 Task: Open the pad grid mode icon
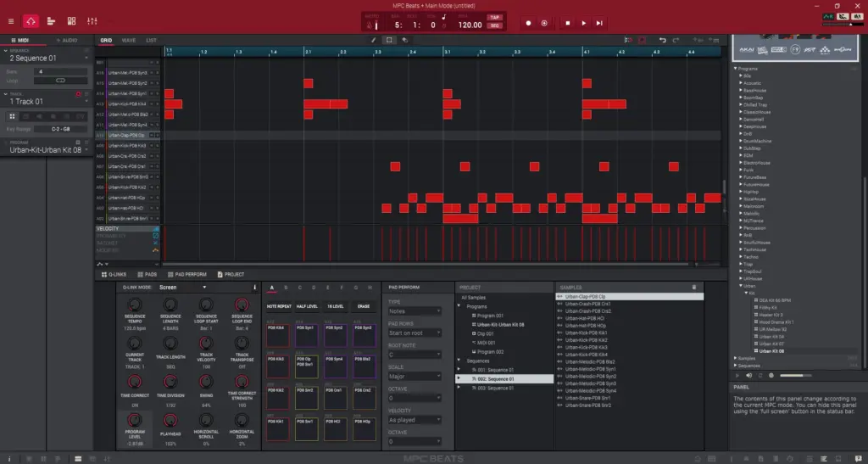(71, 21)
